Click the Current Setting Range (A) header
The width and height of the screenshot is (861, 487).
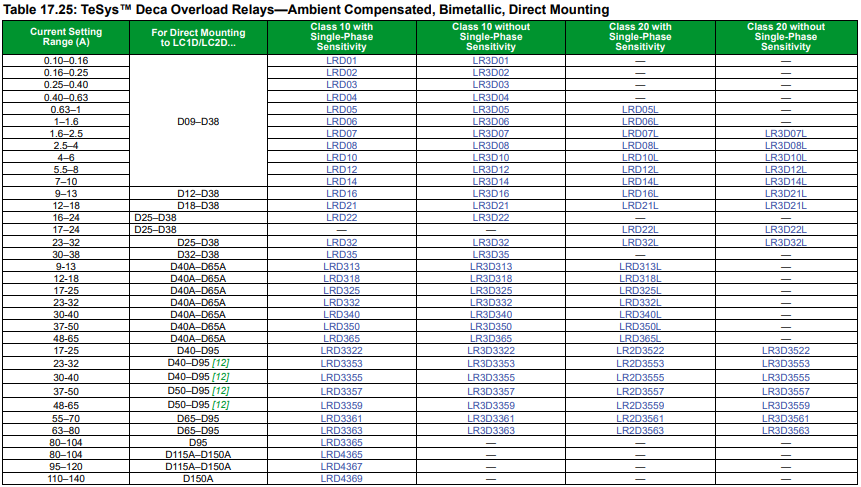tap(66, 38)
